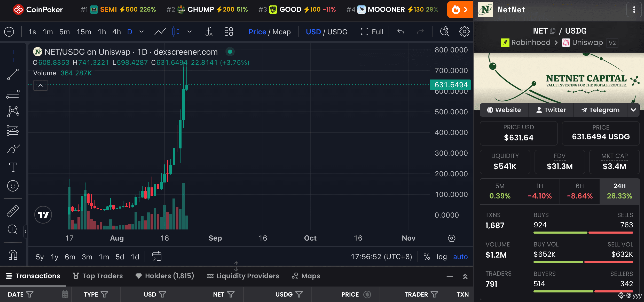The image size is (644, 302).
Task: Select the zoom-in magnifier tool
Action: [13, 229]
